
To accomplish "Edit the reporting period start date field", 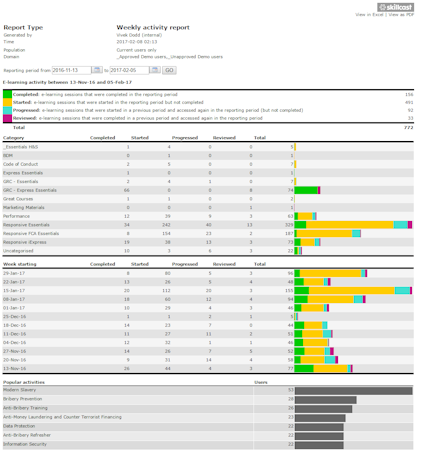I will pyautogui.click(x=71, y=70).
